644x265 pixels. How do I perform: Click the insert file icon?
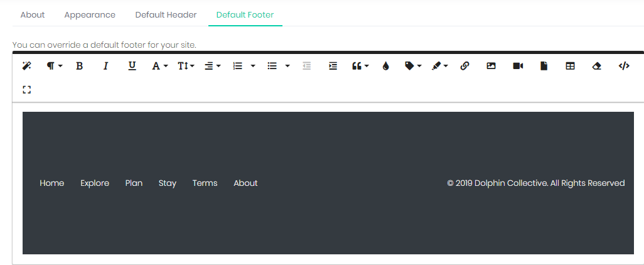tap(544, 66)
